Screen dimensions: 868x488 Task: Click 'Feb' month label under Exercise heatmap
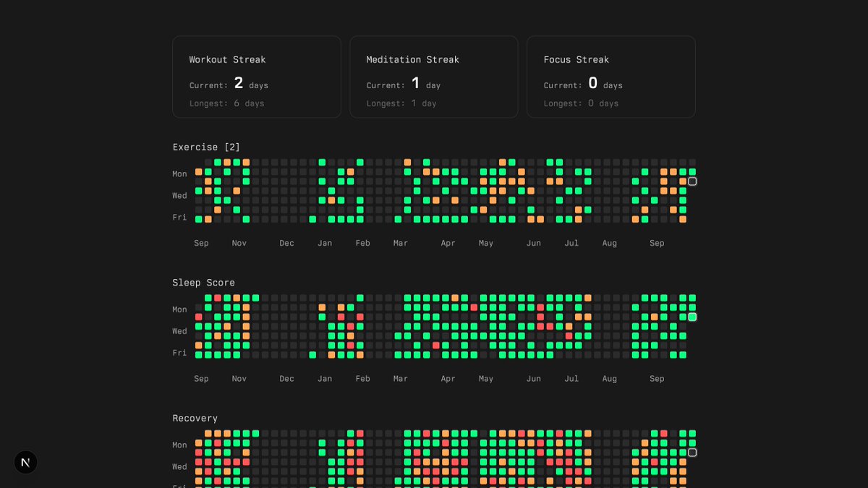[363, 243]
